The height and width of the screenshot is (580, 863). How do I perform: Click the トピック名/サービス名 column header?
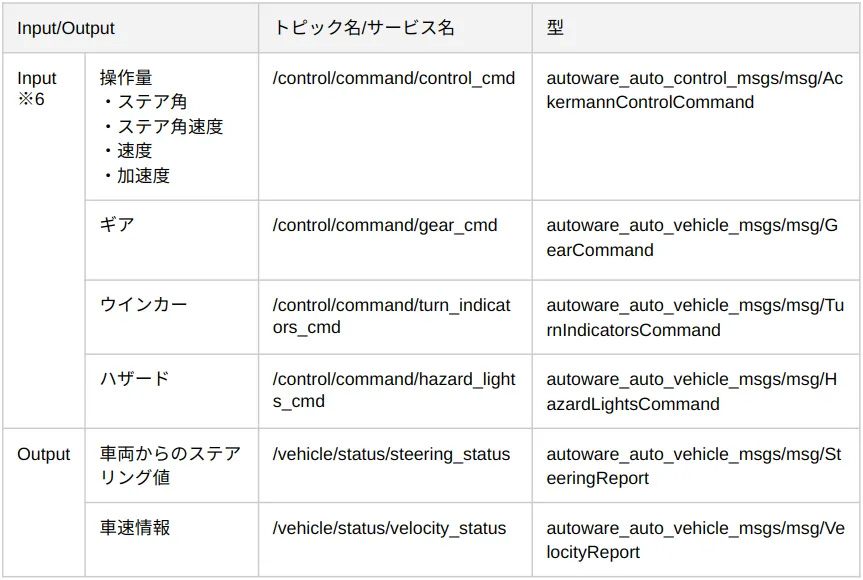click(395, 28)
